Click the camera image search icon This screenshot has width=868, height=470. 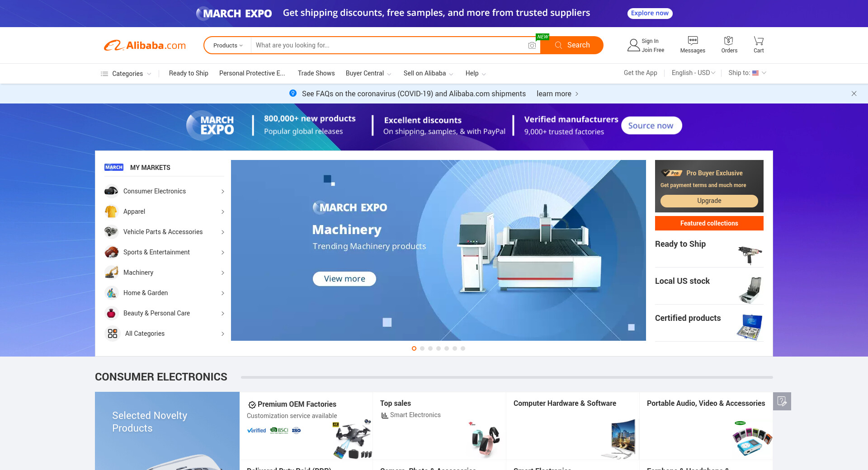tap(532, 45)
